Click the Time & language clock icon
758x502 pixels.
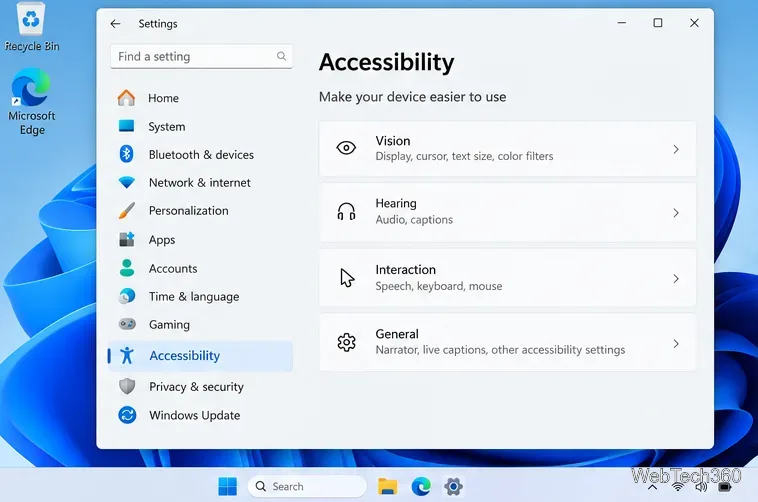click(127, 296)
